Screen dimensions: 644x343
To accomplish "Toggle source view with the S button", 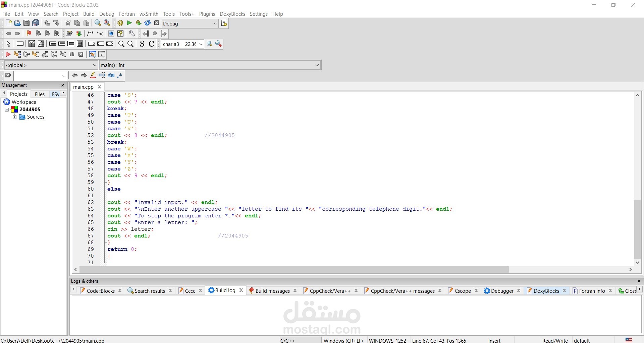I will 142,44.
